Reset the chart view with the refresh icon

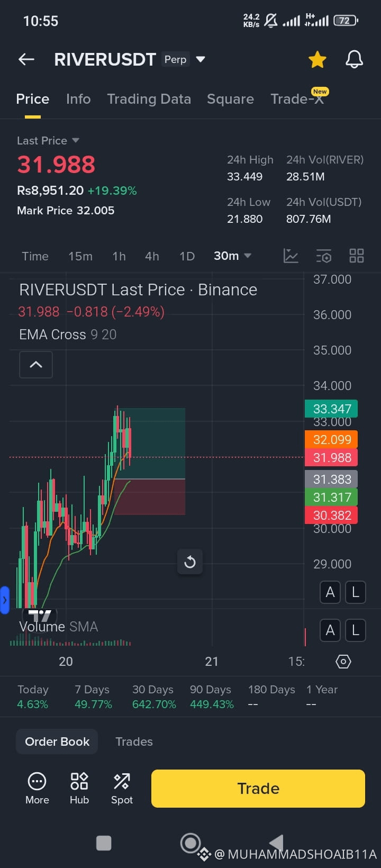pyautogui.click(x=190, y=562)
